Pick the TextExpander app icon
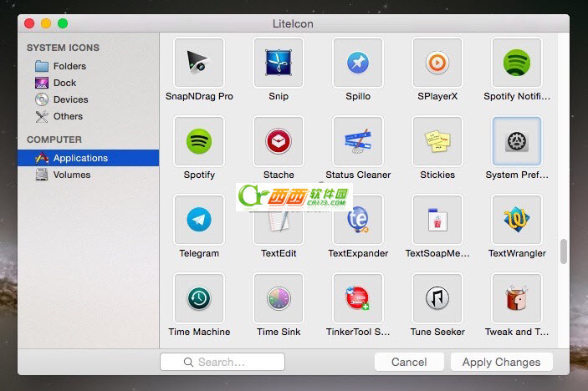Screen dimensions: 588x391 pos(358,220)
